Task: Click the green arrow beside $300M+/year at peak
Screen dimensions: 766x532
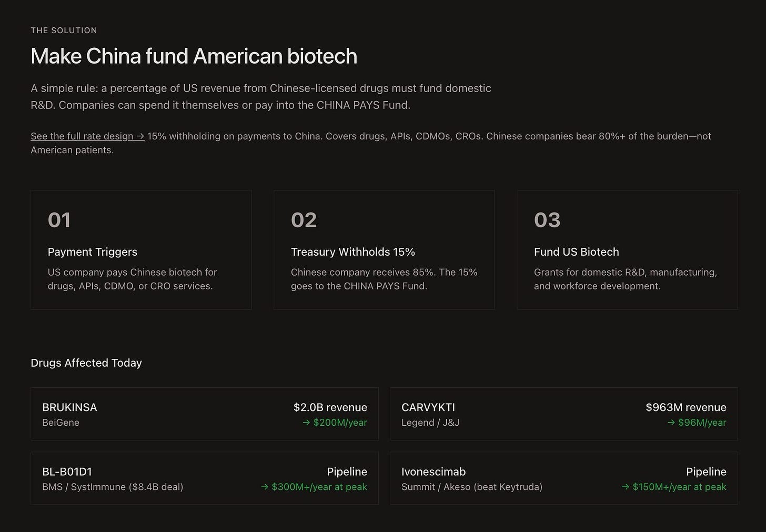Action: pyautogui.click(x=265, y=487)
